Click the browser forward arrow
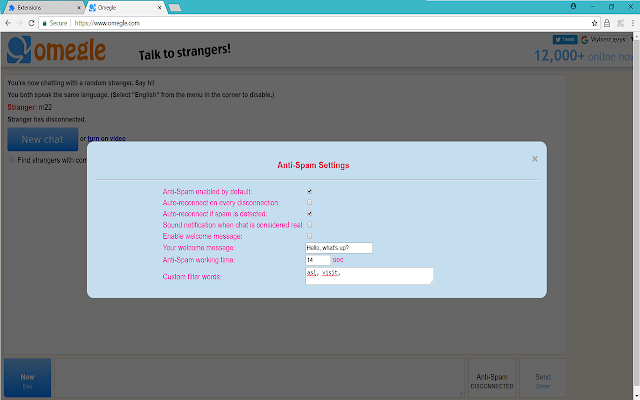 pos(20,23)
